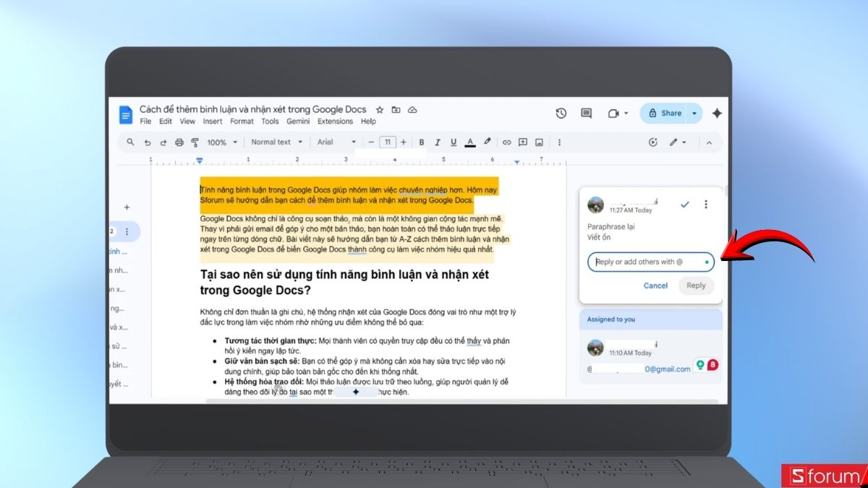The image size is (868, 488).
Task: Cancel the comment reply
Action: [x=655, y=286]
